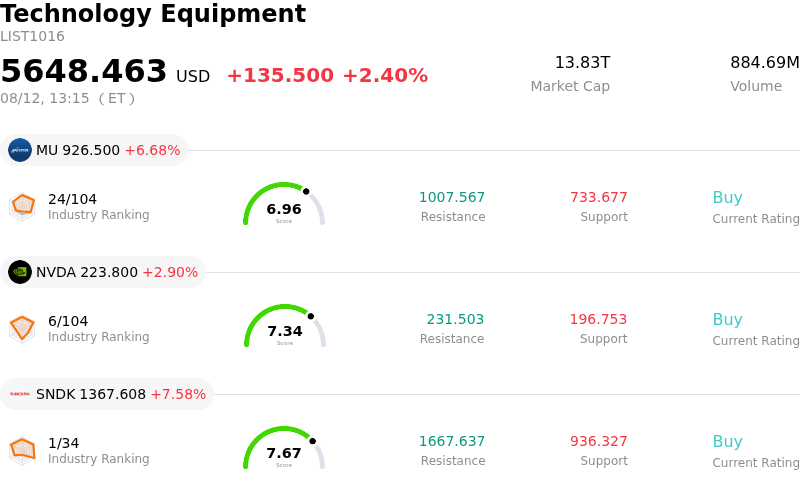Viewport: 800px width, 488px height.
Task: Click the 884.69M volume value
Action: (x=765, y=63)
